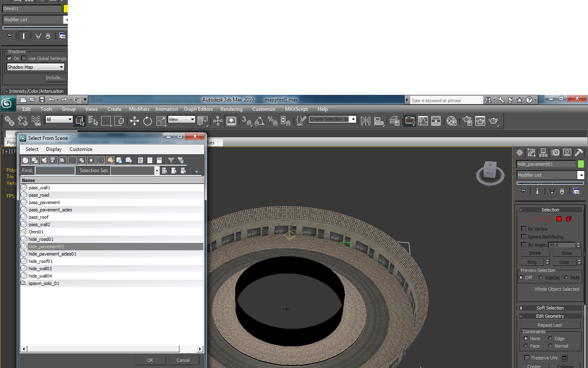This screenshot has height=368, width=588.
Task: Enable the By Vertex checkbox
Action: point(524,229)
